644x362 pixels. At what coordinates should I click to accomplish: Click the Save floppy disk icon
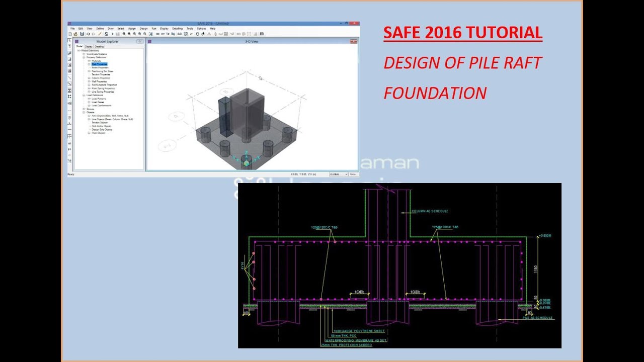click(82, 34)
